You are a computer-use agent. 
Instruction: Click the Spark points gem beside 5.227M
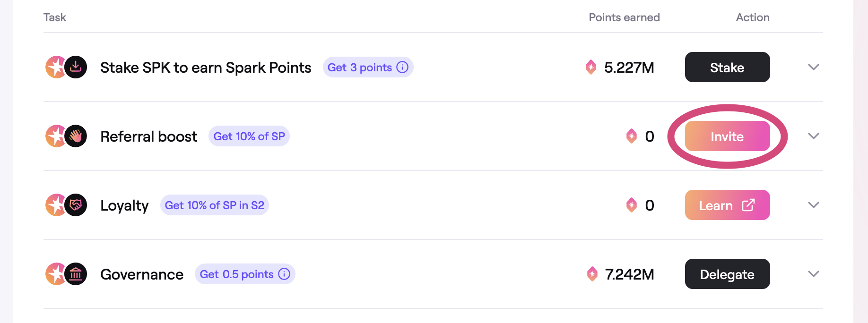(591, 67)
